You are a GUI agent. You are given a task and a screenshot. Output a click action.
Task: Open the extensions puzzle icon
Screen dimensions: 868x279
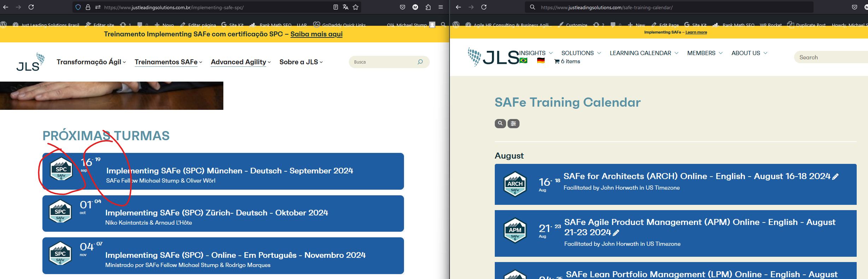[428, 7]
